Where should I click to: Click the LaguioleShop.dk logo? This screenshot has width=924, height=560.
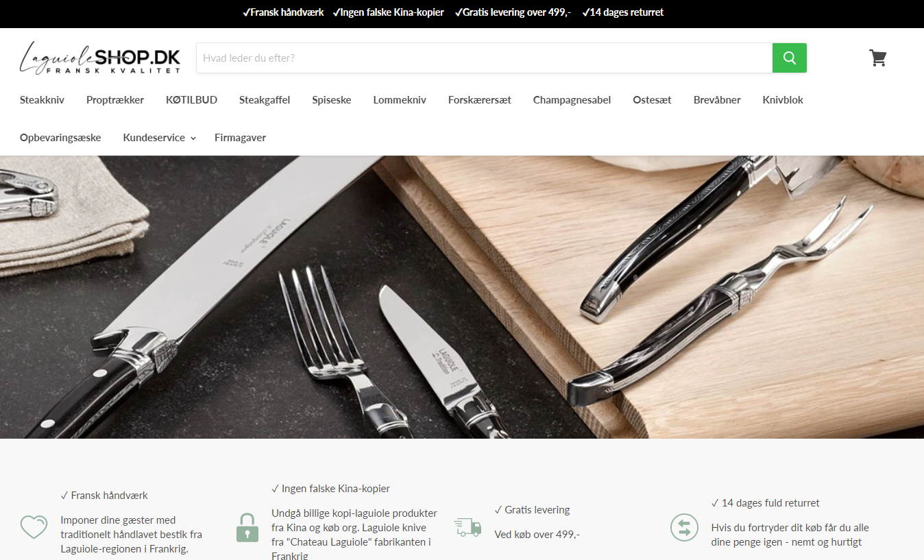(100, 58)
